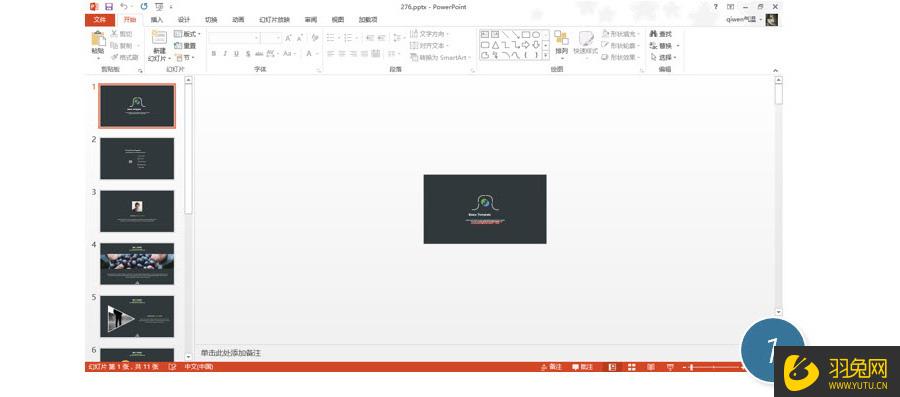Click Decrease Font Size icon
Image resolution: width=900 pixels, height=397 pixels.
(x=299, y=38)
